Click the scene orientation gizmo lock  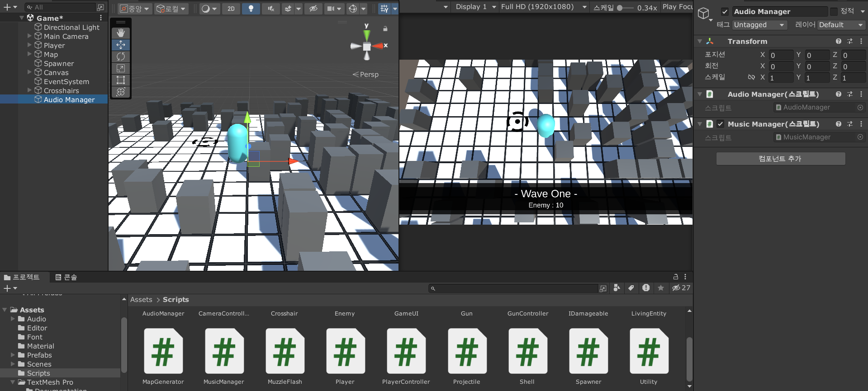(x=385, y=28)
